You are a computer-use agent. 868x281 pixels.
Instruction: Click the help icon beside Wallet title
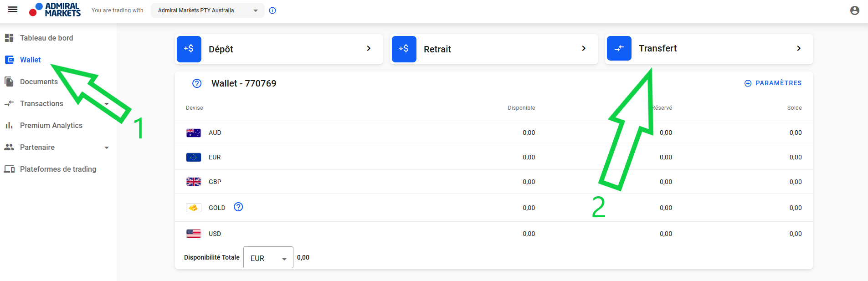point(197,83)
